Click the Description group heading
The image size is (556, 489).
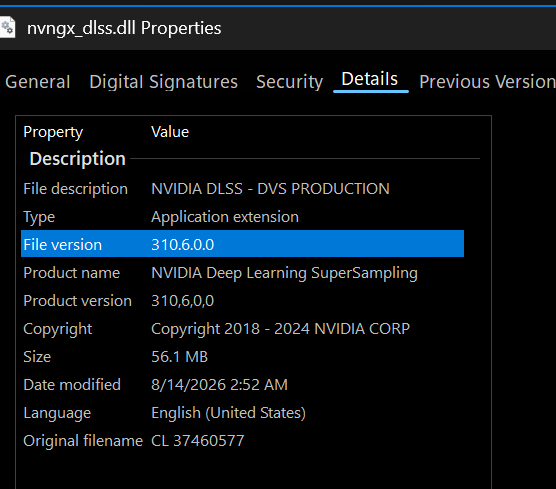77,159
